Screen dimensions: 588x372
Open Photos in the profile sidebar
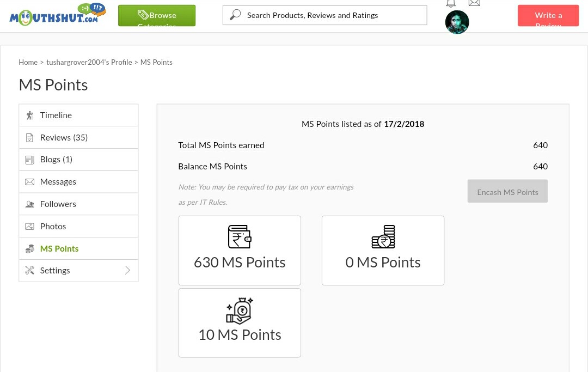point(53,227)
